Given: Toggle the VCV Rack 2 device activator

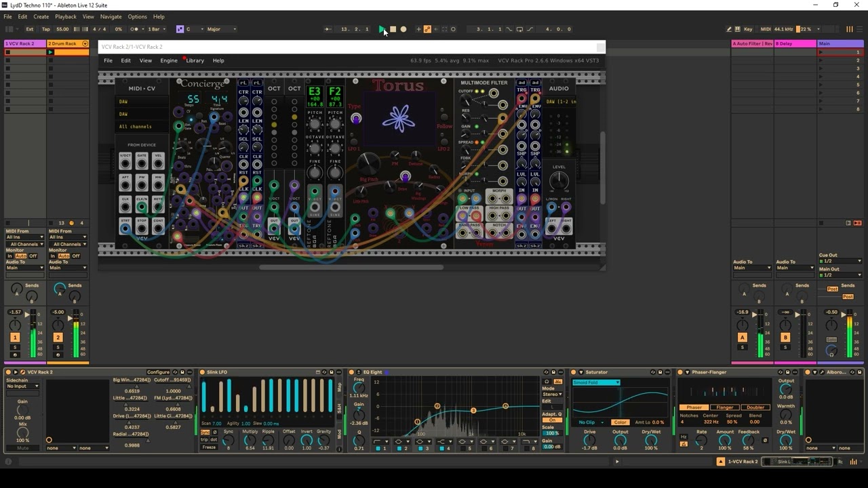Looking at the screenshot, I should tap(9, 372).
